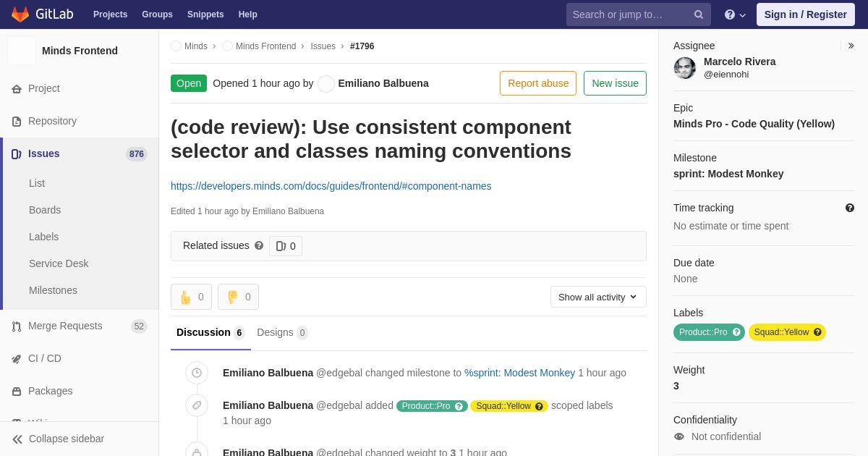
Task: Click Minds Frontend project name in sidebar
Action: click(80, 51)
